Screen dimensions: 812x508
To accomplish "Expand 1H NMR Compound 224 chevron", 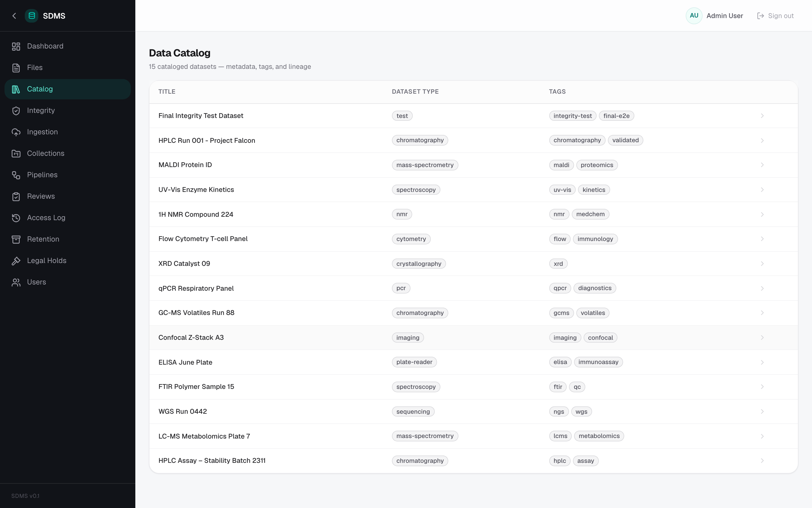I will tap(762, 214).
